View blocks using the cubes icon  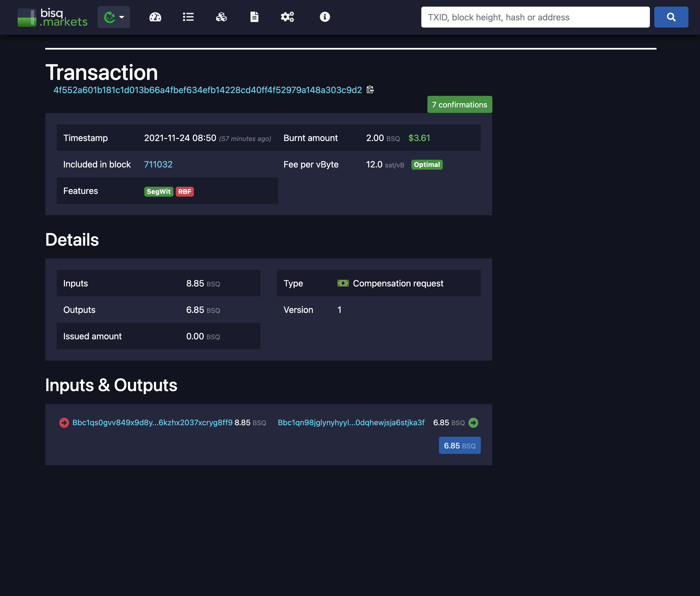point(221,17)
